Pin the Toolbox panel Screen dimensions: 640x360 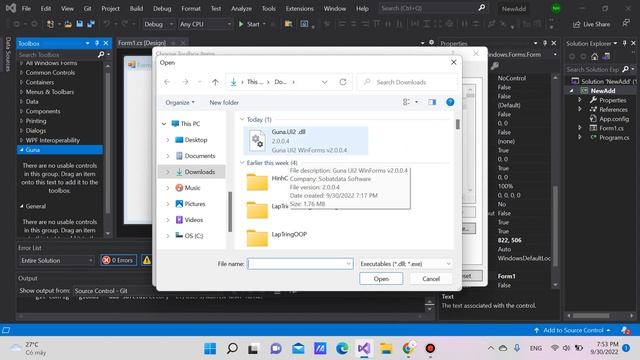tap(97, 43)
